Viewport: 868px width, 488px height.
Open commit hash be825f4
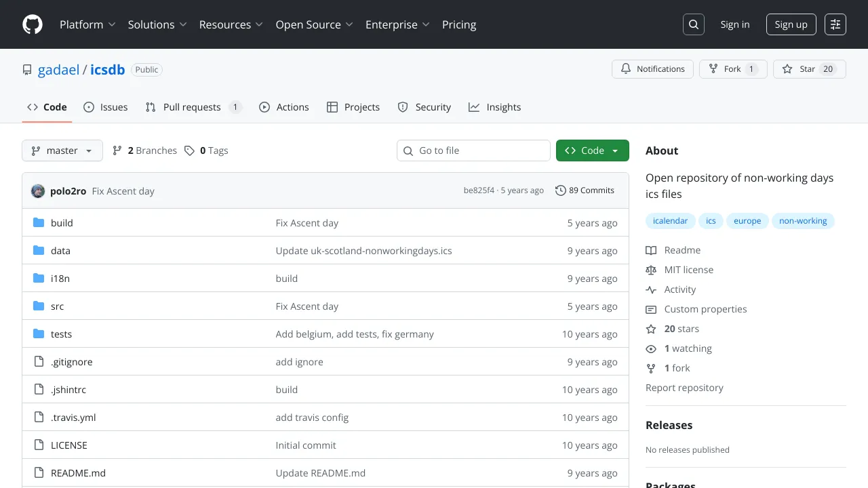pyautogui.click(x=479, y=190)
